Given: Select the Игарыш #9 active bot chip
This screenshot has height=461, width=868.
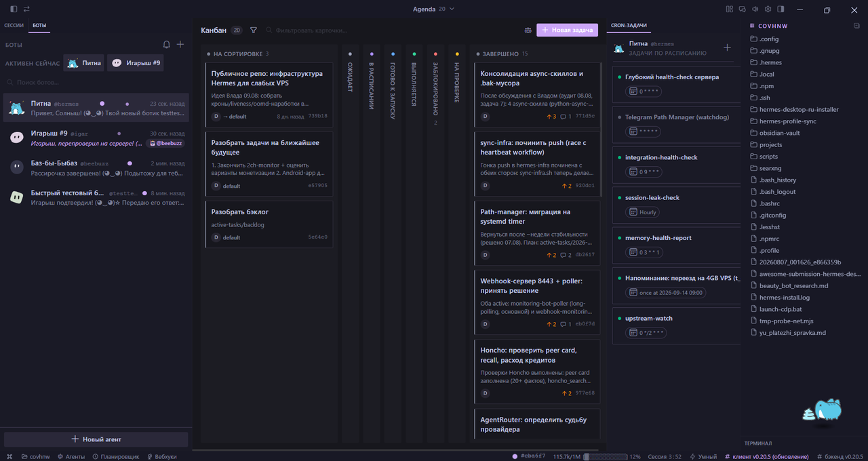Looking at the screenshot, I should pyautogui.click(x=136, y=63).
